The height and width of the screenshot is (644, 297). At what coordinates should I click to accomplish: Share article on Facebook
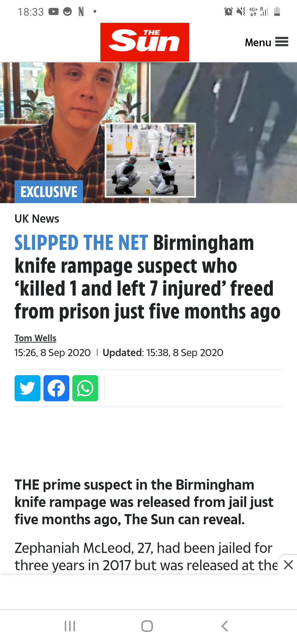point(56,388)
